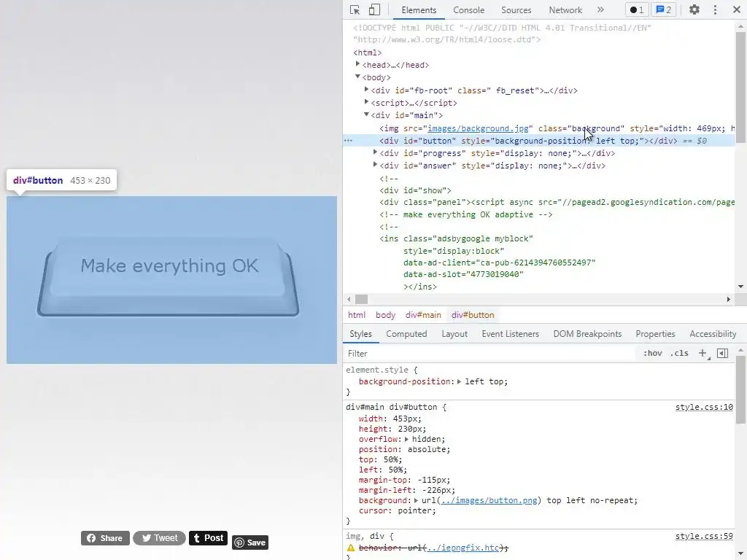Toggle the :hov element state button
747x560 pixels.
coord(653,354)
